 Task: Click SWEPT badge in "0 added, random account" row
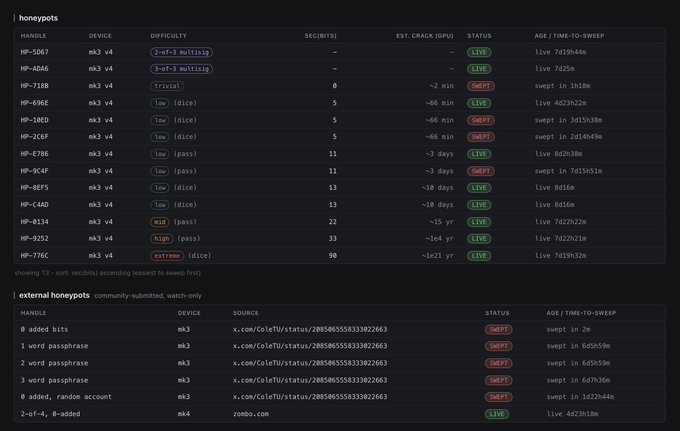click(x=498, y=397)
